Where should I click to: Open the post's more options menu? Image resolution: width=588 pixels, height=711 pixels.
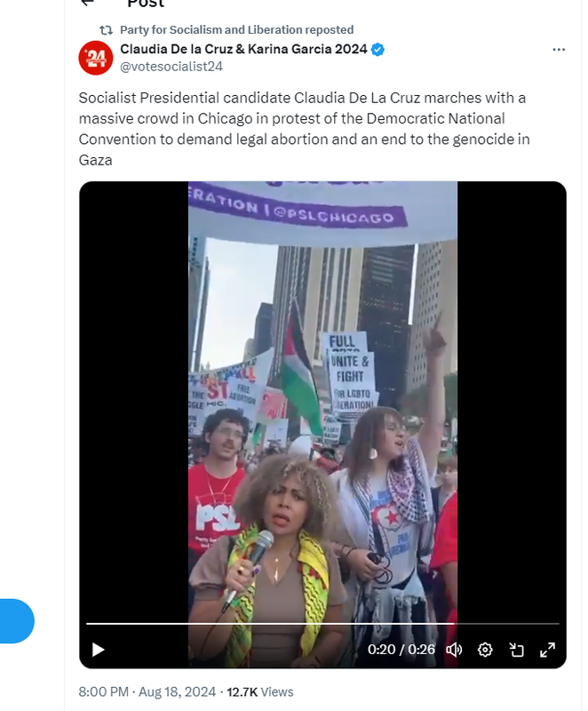[x=559, y=50]
